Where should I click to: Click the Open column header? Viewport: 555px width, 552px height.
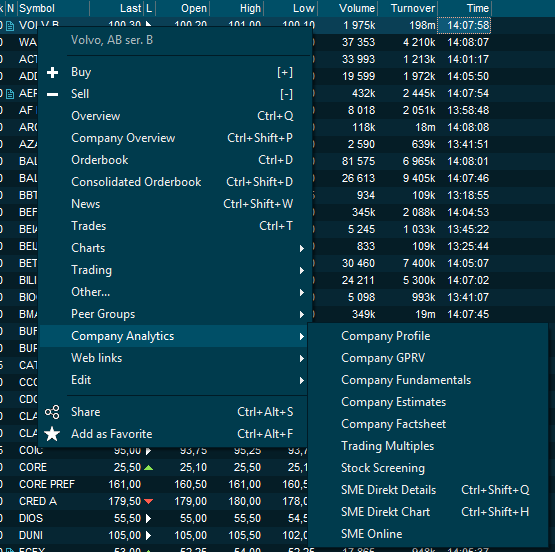click(x=182, y=8)
